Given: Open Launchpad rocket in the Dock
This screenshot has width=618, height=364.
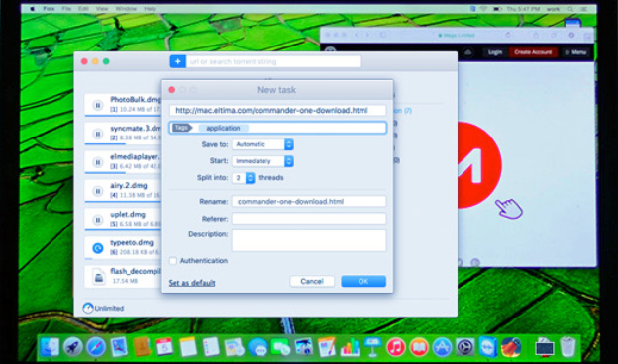Looking at the screenshot, I should 73,347.
